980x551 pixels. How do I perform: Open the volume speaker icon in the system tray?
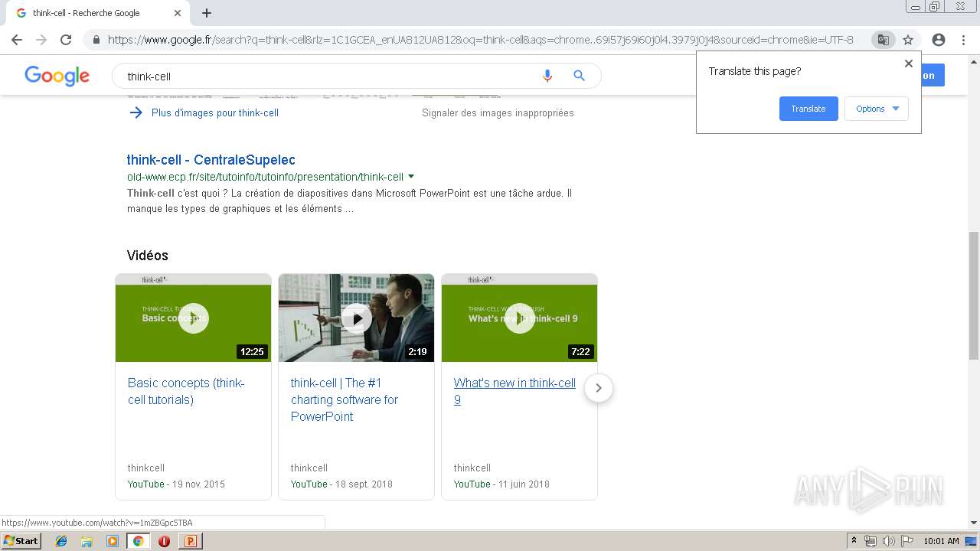coord(888,541)
